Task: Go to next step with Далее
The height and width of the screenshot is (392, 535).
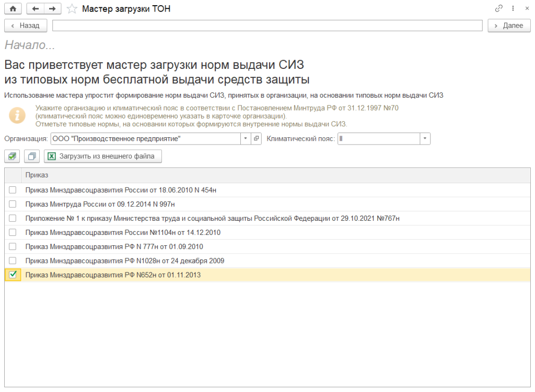Action: coord(509,26)
